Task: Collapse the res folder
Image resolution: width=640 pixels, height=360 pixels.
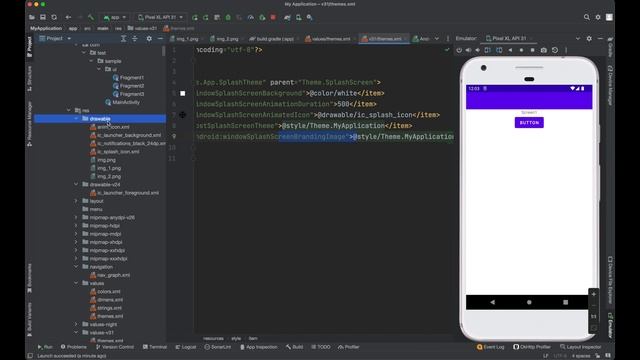Action: point(69,110)
